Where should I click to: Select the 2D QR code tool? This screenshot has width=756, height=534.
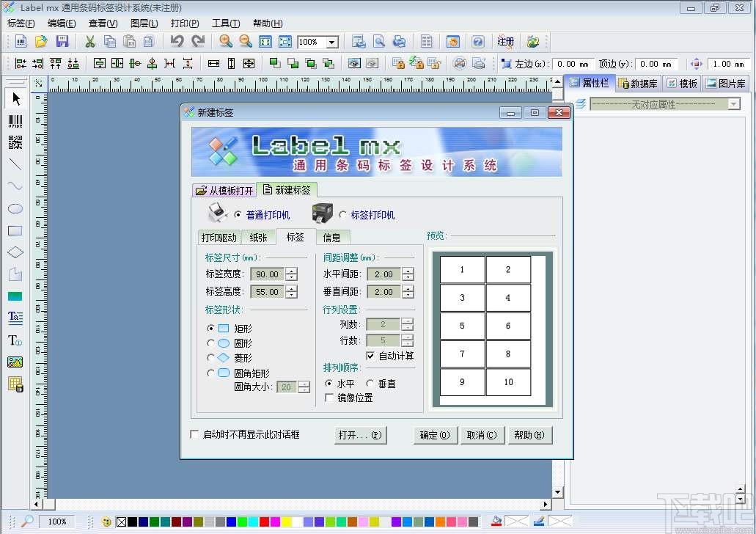(x=15, y=143)
